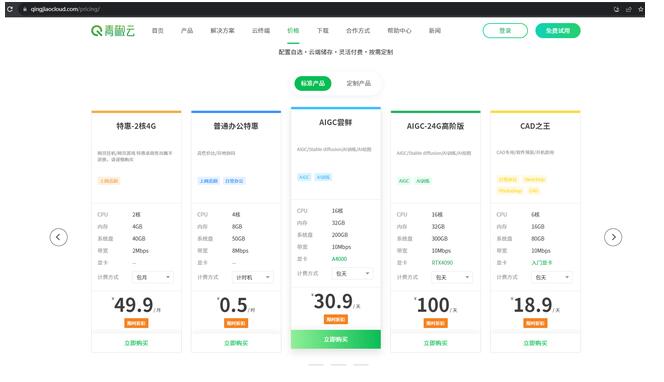Image resolution: width=664 pixels, height=382 pixels.
Task: Open the 产品 nav item
Action: 187,30
